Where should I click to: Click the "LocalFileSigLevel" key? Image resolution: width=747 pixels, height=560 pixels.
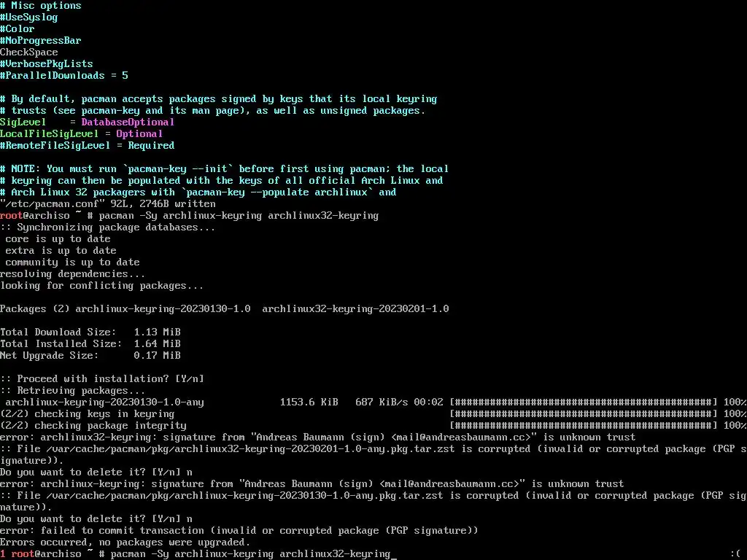49,134
